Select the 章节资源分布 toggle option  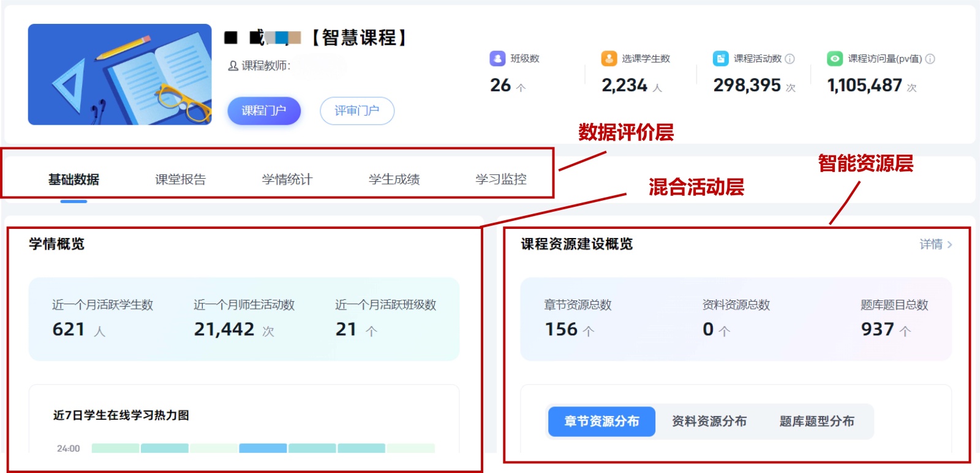(601, 422)
